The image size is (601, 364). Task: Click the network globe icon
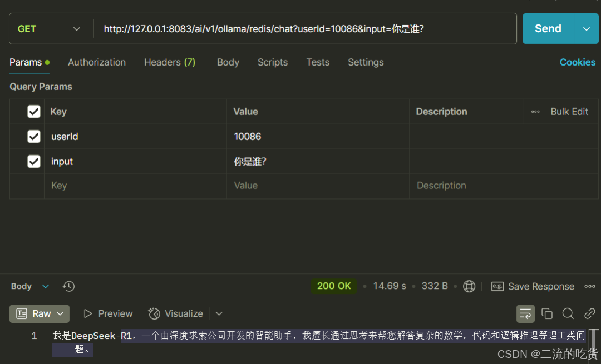point(469,286)
